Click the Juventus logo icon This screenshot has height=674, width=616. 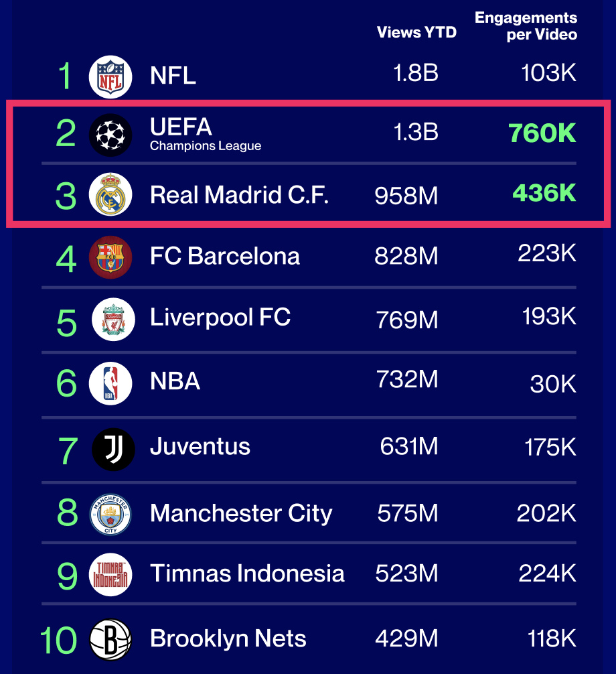(113, 449)
